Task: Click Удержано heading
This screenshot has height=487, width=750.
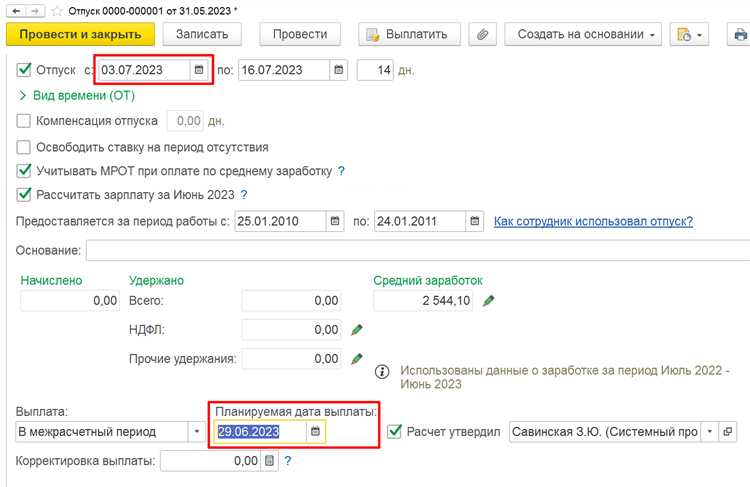Action: 156,280
